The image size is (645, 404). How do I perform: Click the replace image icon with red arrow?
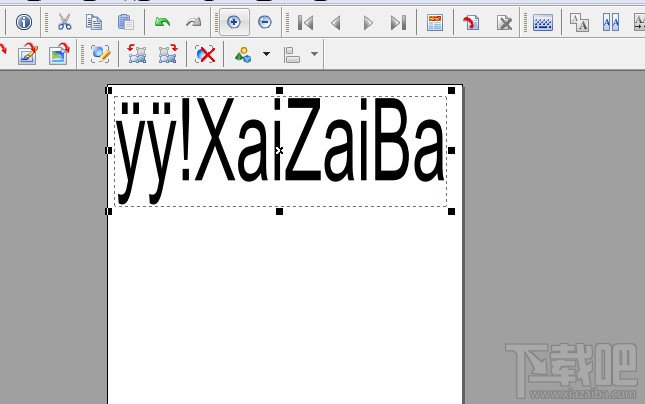59,54
